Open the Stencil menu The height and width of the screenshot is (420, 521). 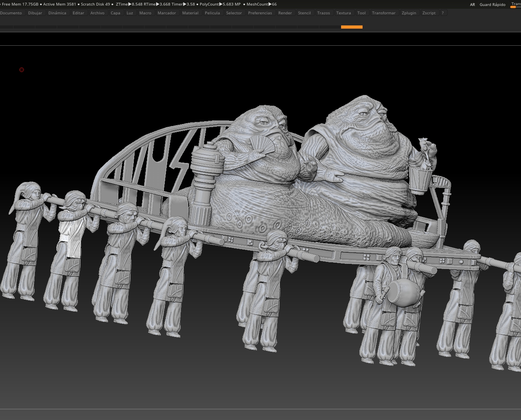pos(305,13)
